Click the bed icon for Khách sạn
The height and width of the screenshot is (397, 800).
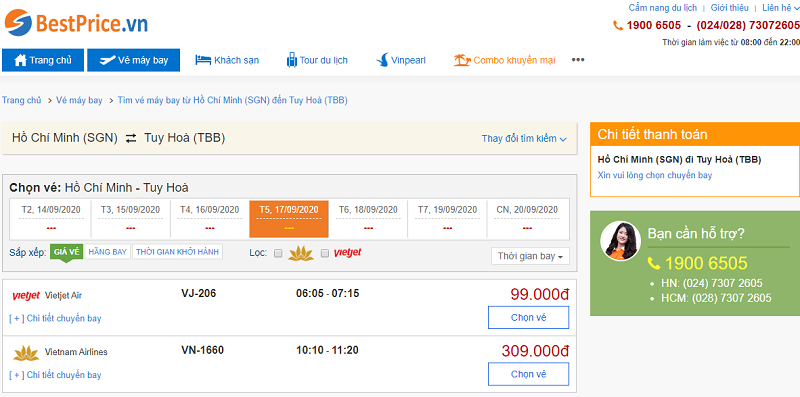(x=203, y=60)
